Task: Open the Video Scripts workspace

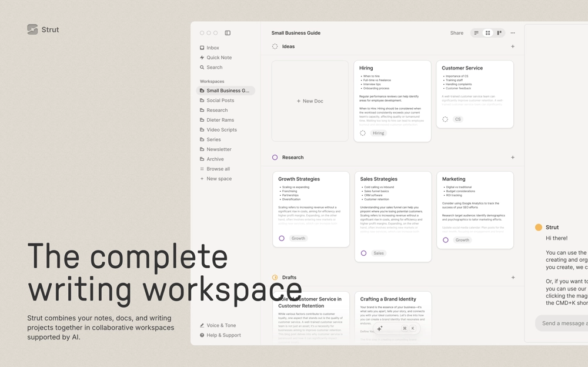Action: [218, 129]
